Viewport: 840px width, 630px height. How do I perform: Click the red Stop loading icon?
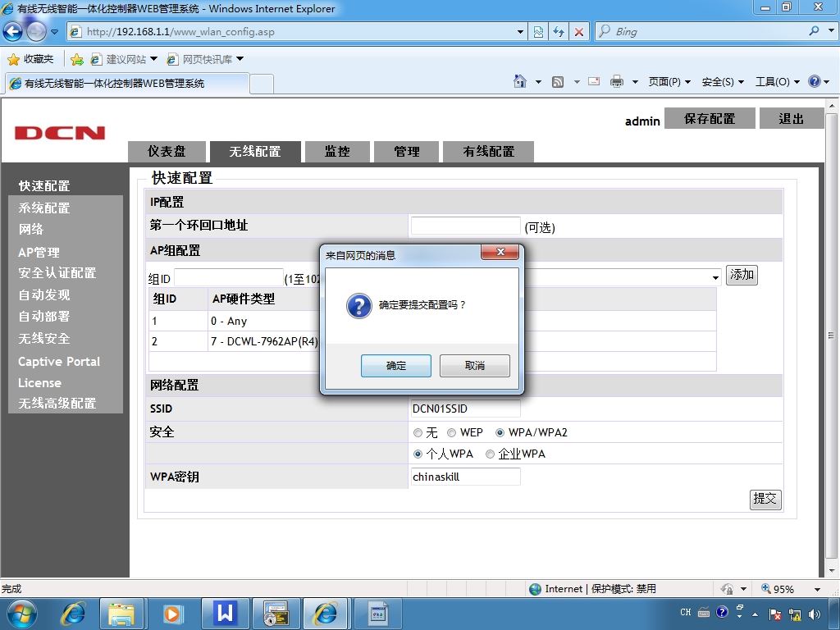(x=579, y=32)
